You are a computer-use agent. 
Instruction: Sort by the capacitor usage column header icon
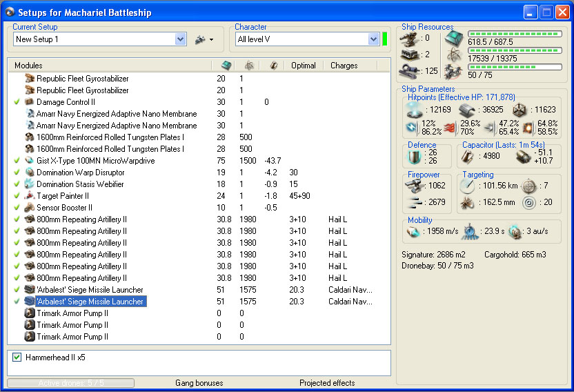pos(273,66)
